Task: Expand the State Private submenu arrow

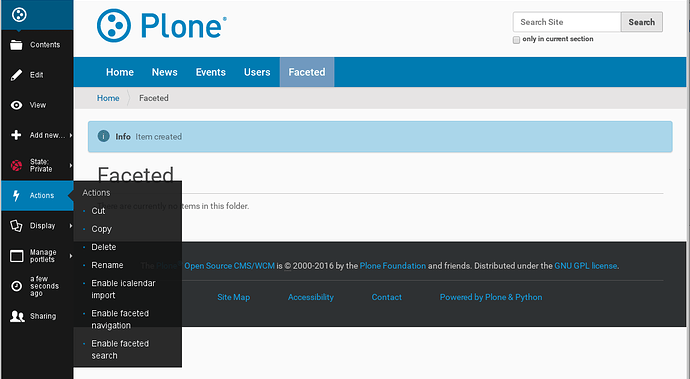Action: pyautogui.click(x=70, y=166)
